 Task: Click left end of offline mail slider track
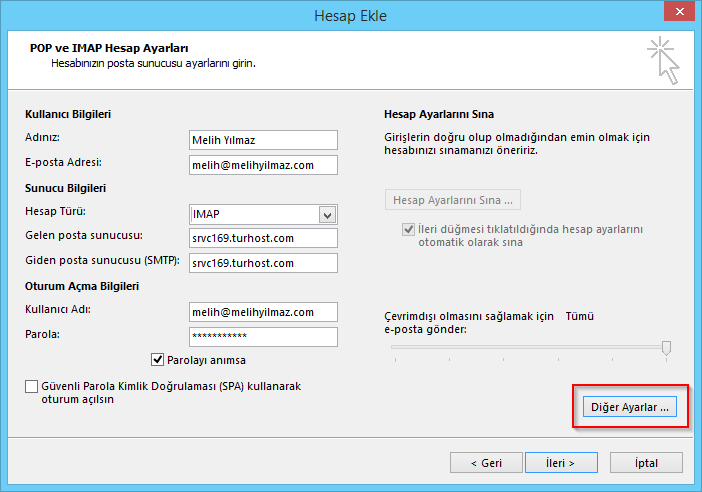coord(395,347)
